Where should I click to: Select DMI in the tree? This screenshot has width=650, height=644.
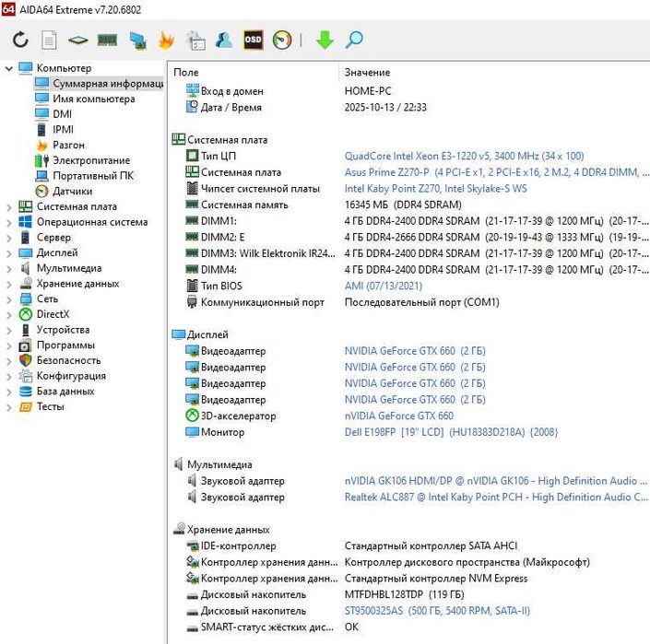click(x=62, y=114)
